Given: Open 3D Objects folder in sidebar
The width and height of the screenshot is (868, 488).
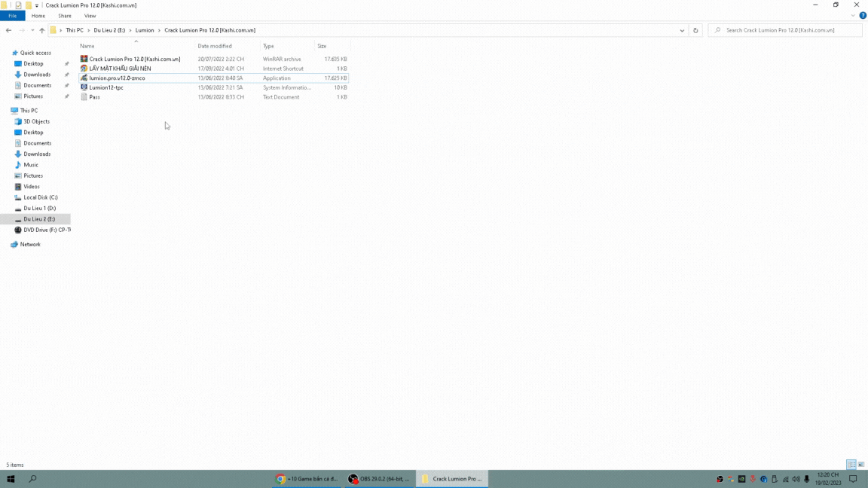Looking at the screenshot, I should point(36,122).
